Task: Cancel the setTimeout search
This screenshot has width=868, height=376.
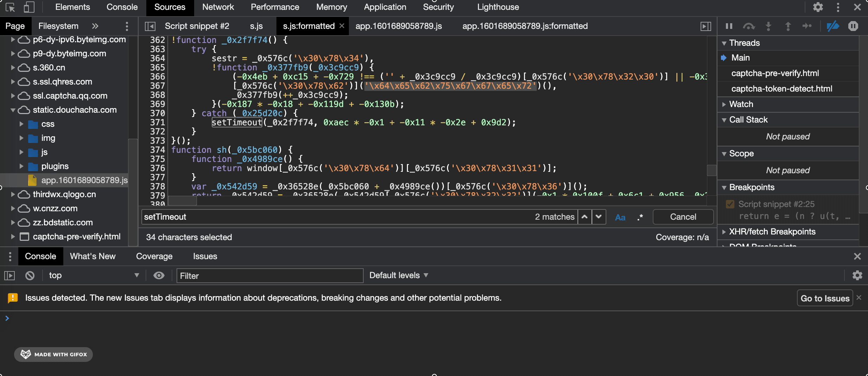Action: point(682,217)
